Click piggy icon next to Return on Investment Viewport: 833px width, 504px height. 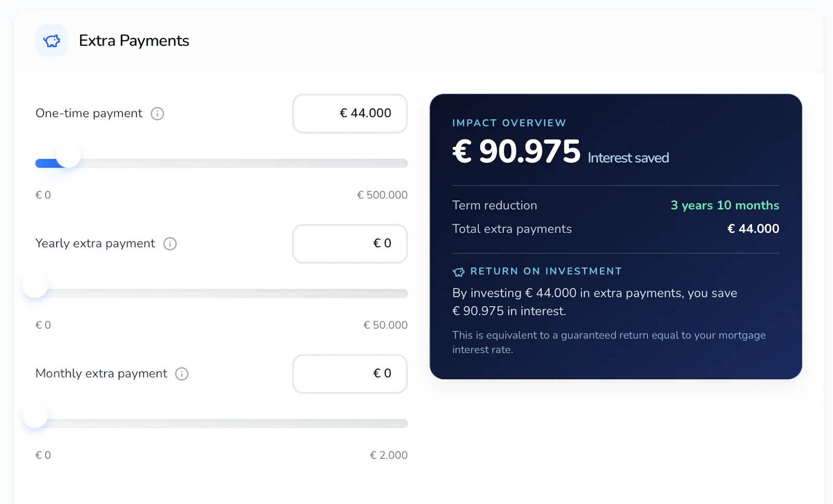click(x=459, y=272)
